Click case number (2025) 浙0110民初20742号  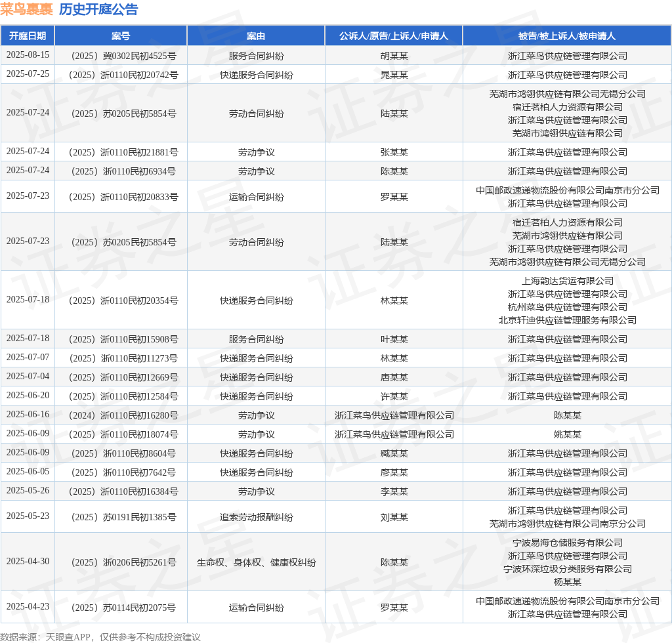point(123,75)
